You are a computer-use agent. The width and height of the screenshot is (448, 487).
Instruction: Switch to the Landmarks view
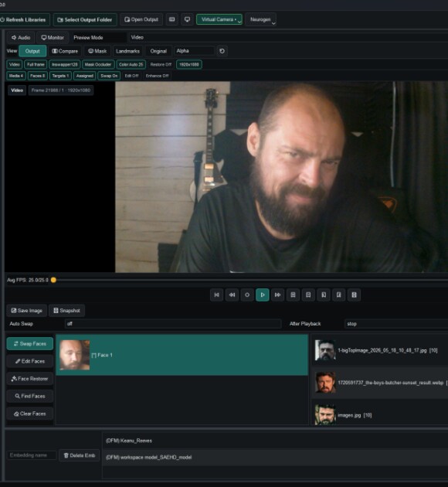(127, 51)
